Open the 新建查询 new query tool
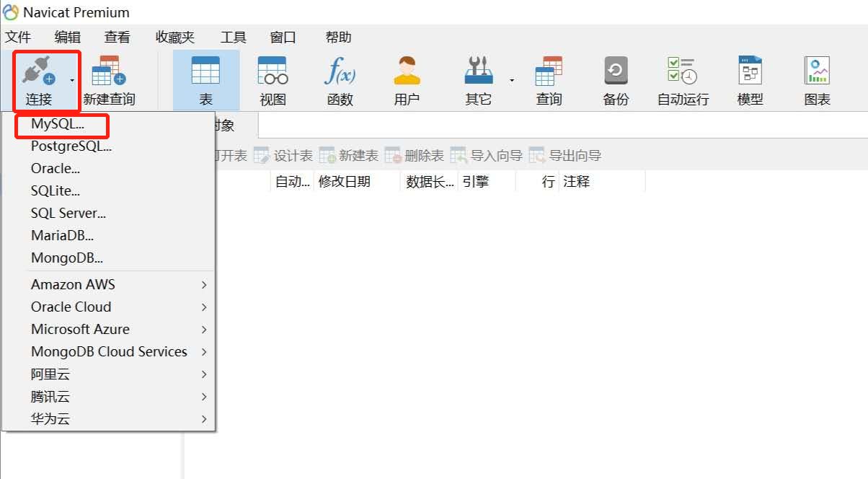Viewport: 868px width, 479px height. tap(109, 79)
